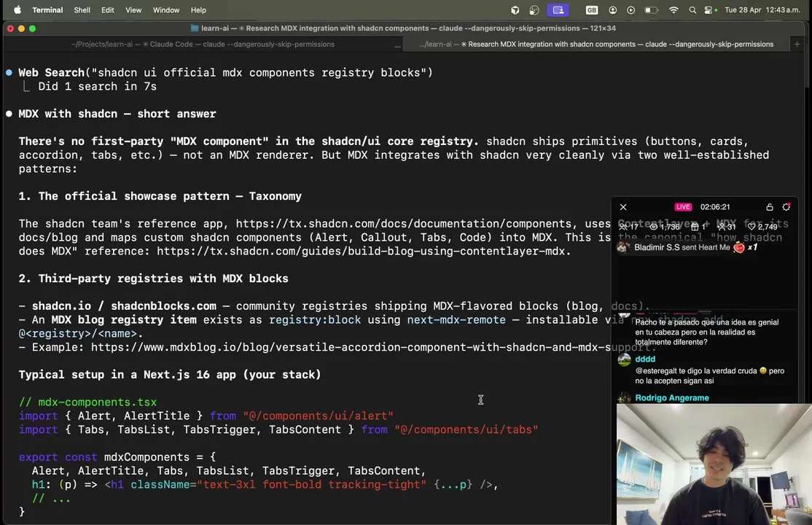Click the ellipsis on the first tab
Image resolution: width=812 pixels, height=525 pixels.
(397, 45)
